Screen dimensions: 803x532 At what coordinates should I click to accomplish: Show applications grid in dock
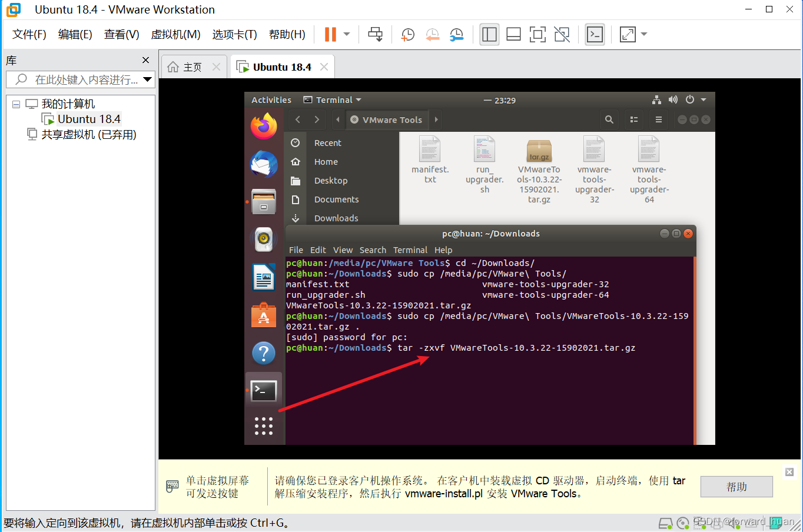pyautogui.click(x=264, y=426)
